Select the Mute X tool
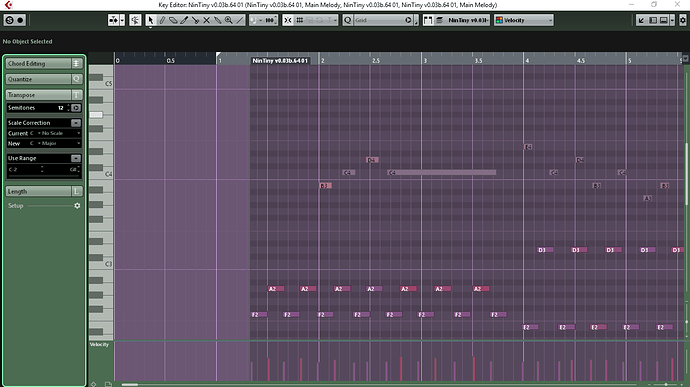The width and height of the screenshot is (690, 387). click(206, 20)
